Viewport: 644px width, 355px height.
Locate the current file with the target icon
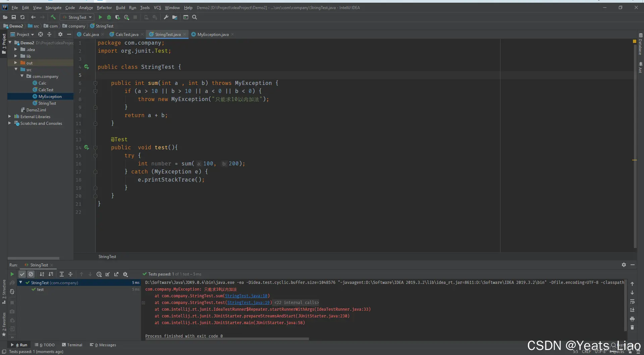pos(41,34)
